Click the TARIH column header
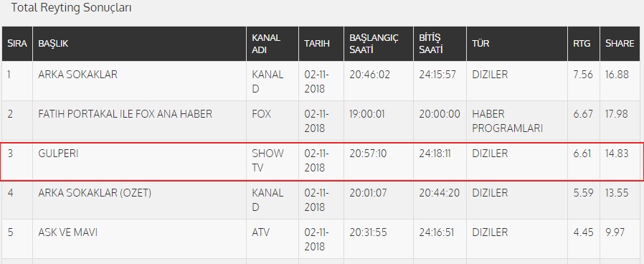Screen dimensions: 644x264 pyautogui.click(x=321, y=44)
